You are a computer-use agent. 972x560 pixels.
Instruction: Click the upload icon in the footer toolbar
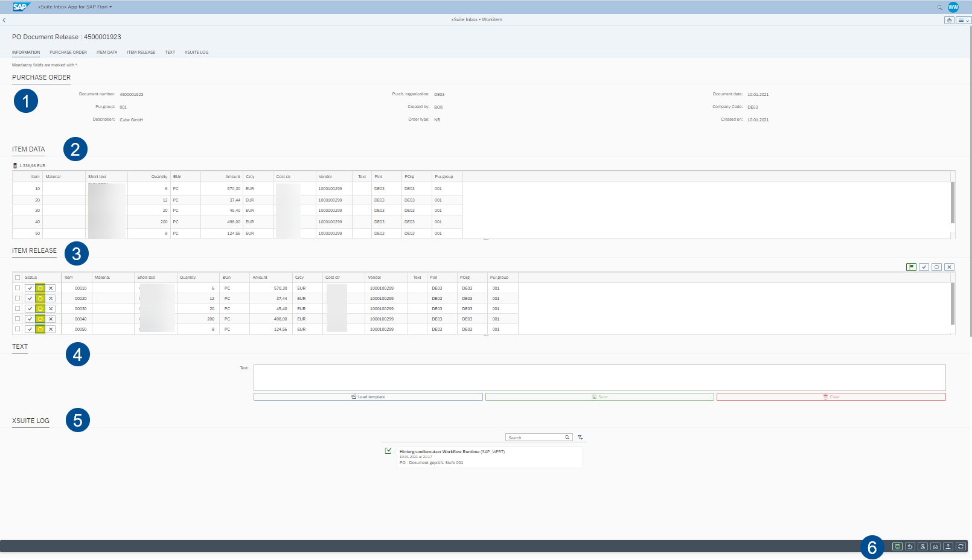pos(948,546)
